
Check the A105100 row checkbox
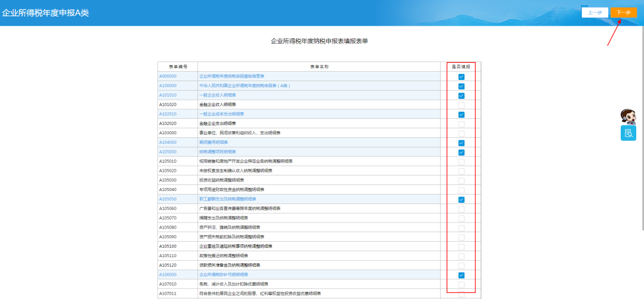(461, 246)
